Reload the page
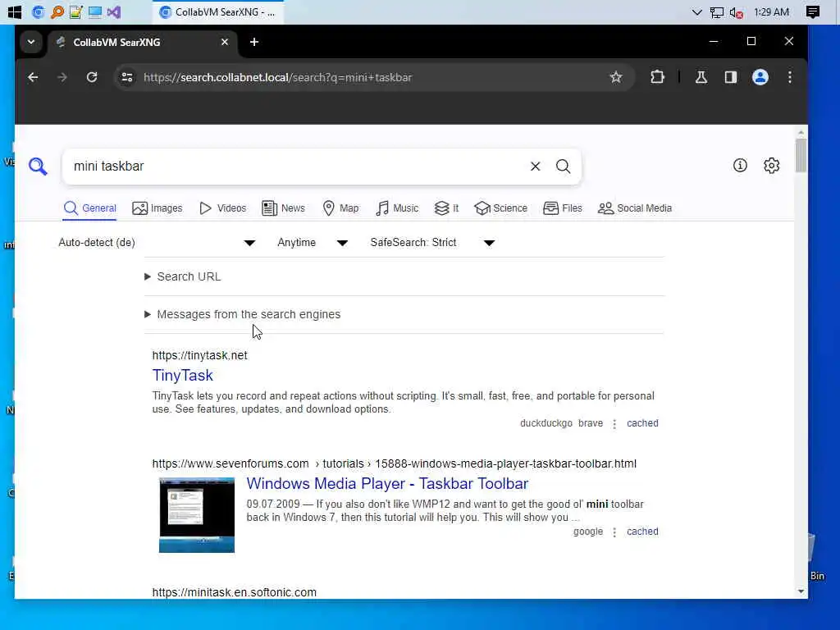840x630 pixels. [x=92, y=77]
